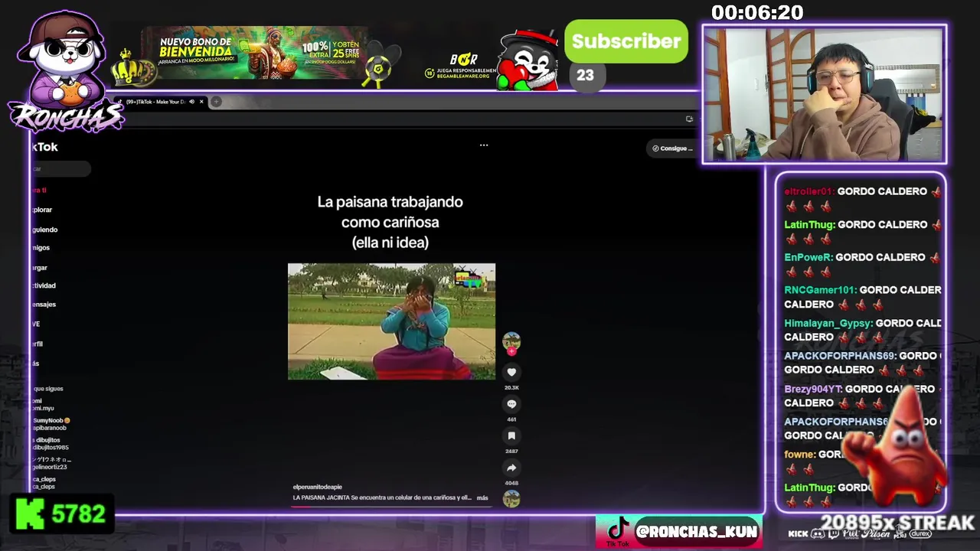The width and height of the screenshot is (980, 551).
Task: Open the Actividad sidebar item
Action: [x=44, y=285]
